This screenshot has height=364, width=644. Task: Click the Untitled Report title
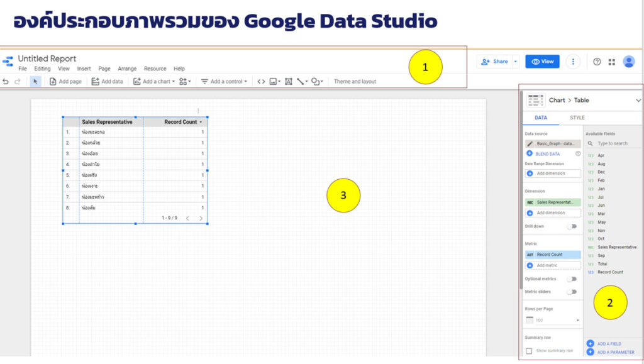pos(47,58)
